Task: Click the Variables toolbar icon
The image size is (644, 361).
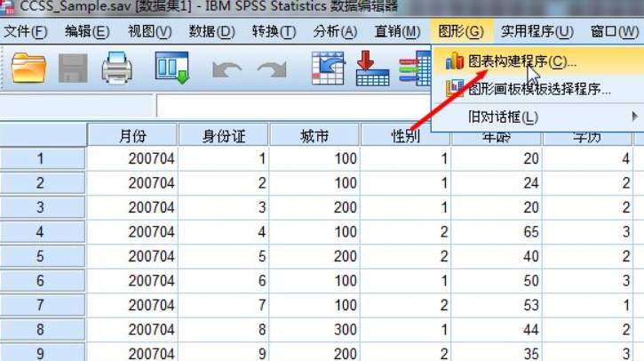Action: click(415, 68)
